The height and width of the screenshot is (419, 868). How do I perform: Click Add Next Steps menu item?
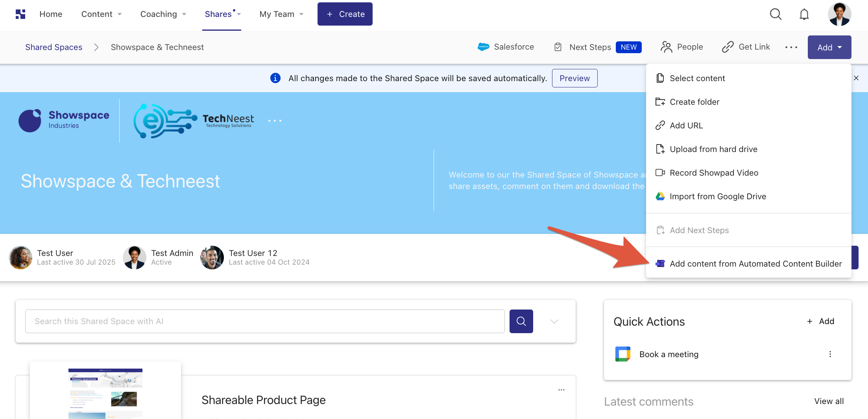pos(748,230)
